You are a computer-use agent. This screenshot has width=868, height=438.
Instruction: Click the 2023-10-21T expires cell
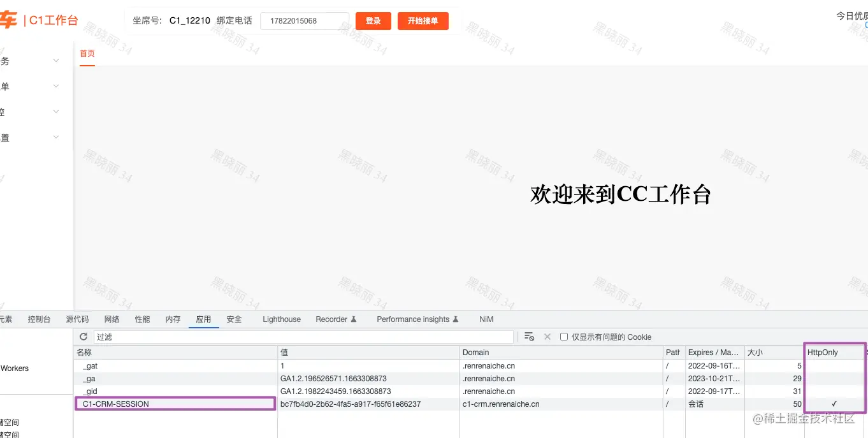tap(714, 379)
